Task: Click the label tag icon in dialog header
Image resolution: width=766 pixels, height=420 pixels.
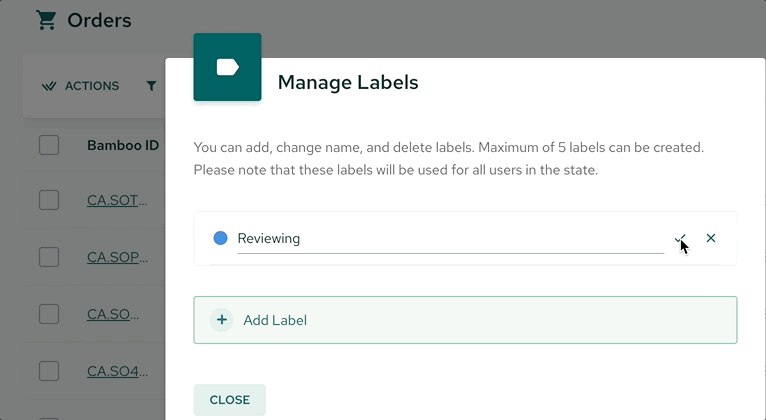Action: [227, 67]
